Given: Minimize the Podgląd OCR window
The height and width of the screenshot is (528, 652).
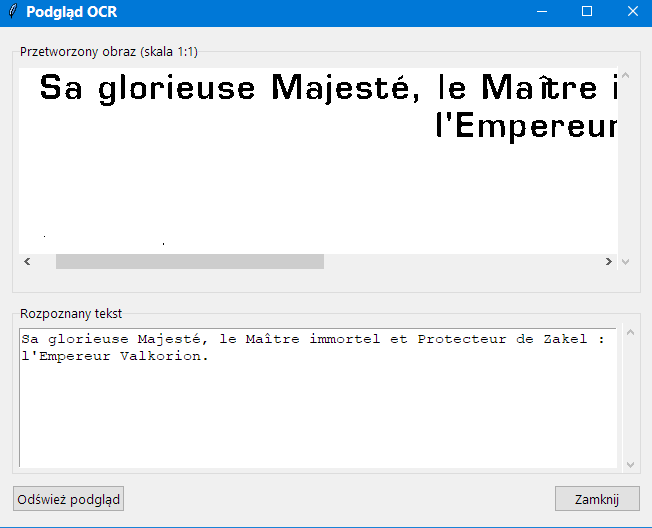Looking at the screenshot, I should tap(542, 12).
